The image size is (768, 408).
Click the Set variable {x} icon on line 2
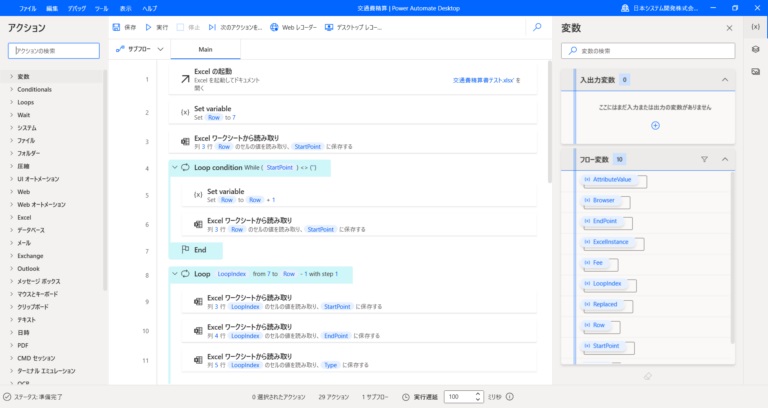pos(185,112)
